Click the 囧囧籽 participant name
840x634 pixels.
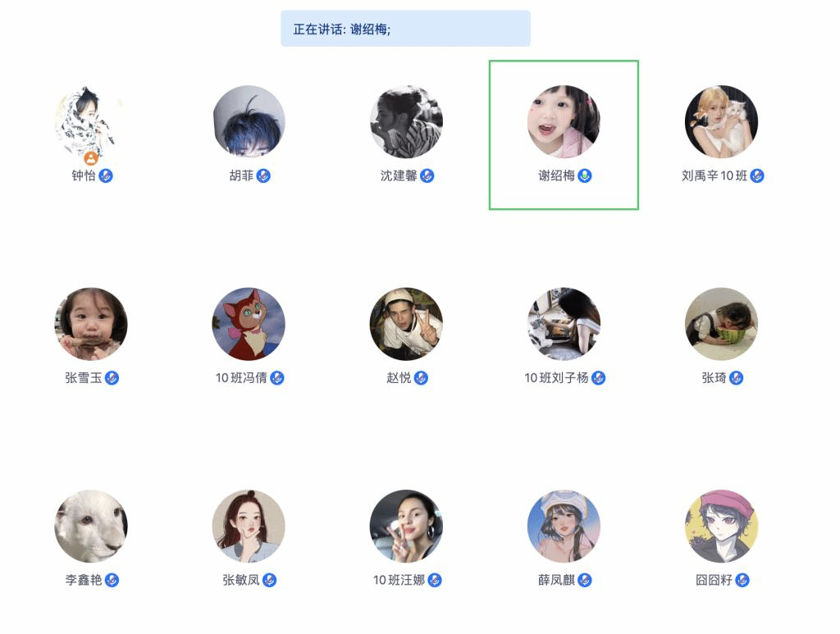click(x=714, y=580)
